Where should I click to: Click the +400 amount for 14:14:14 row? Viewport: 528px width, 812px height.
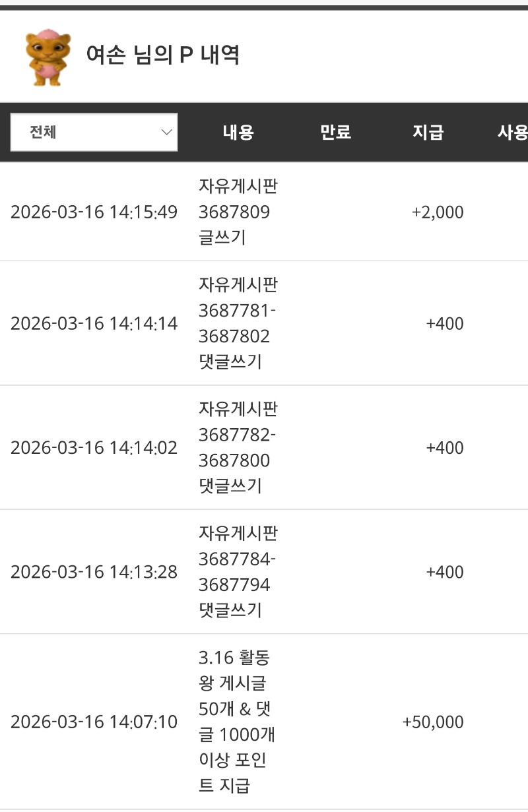pos(445,324)
